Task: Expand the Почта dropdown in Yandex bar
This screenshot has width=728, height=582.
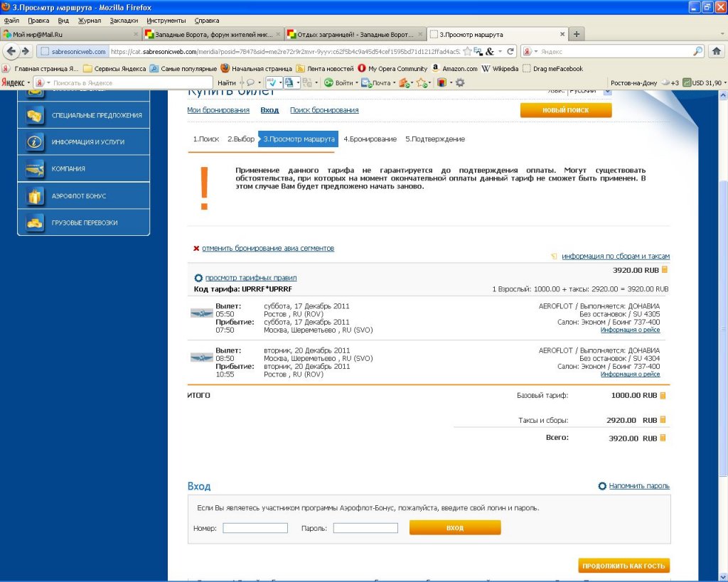Action: (394, 82)
